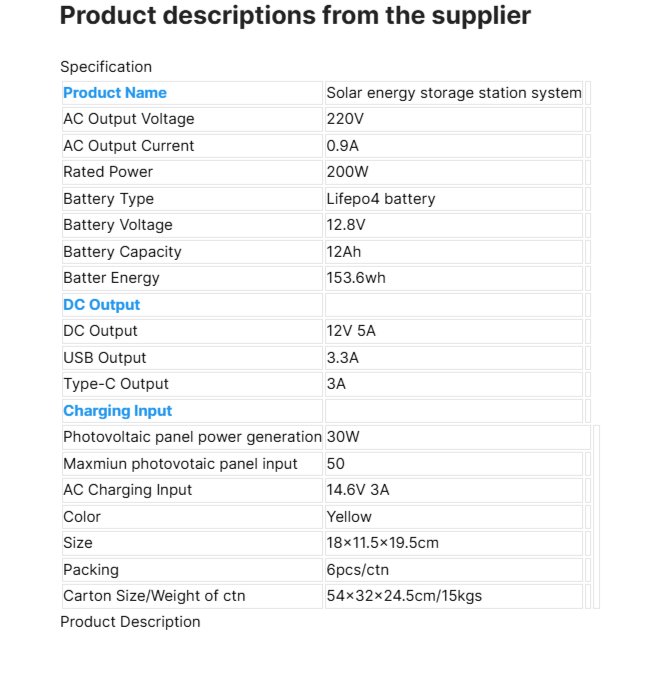Click the "0.9A" AC output current value
The image size is (657, 683).
point(343,146)
